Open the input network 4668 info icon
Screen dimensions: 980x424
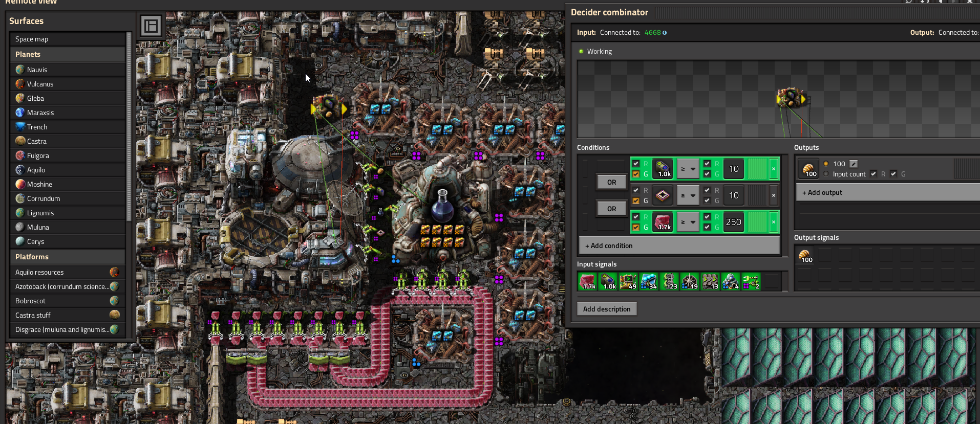(665, 33)
